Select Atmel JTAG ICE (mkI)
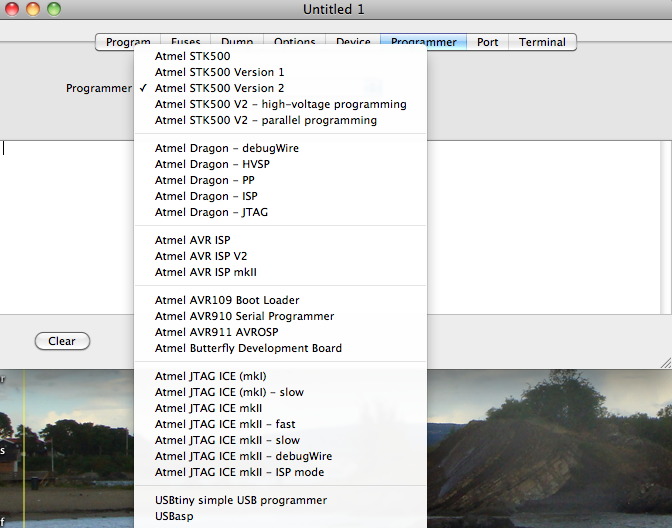Image resolution: width=672 pixels, height=528 pixels. tap(281, 376)
